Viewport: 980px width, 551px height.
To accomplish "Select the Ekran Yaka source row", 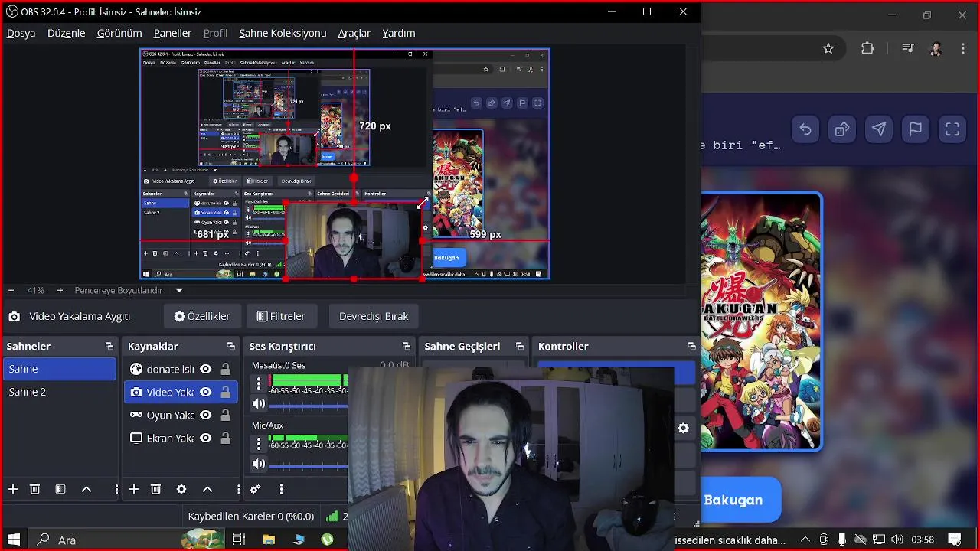I will [181, 438].
